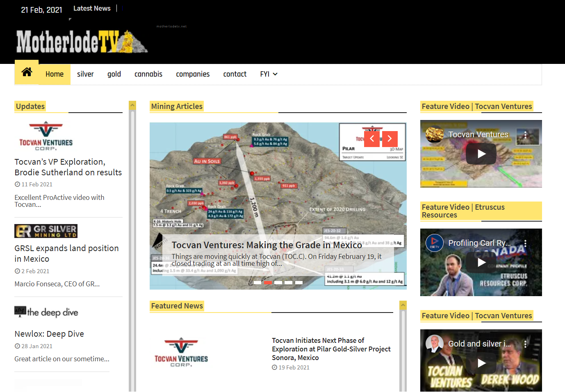Go to previous slide with left arrow
The height and width of the screenshot is (392, 565).
point(372,139)
